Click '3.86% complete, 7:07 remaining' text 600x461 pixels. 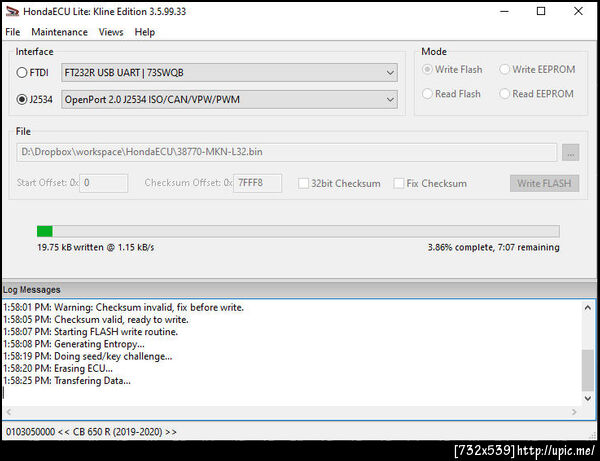click(494, 248)
